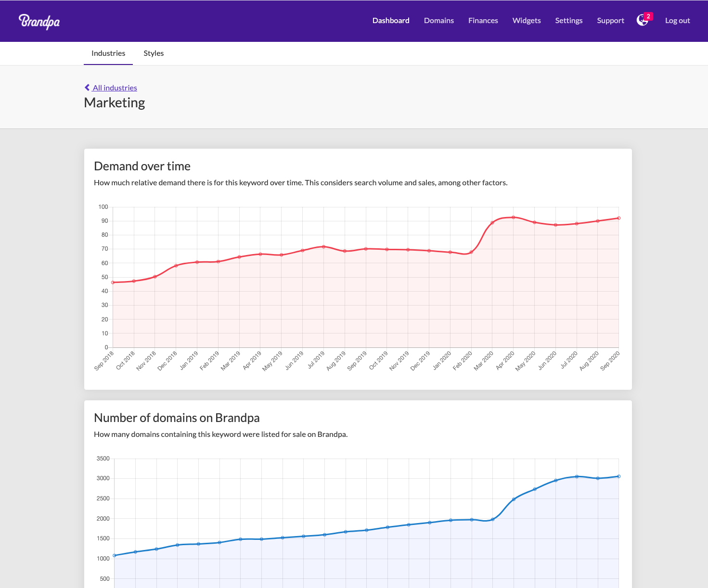
Task: Select the first blue domains chart data point
Action: pyautogui.click(x=114, y=555)
